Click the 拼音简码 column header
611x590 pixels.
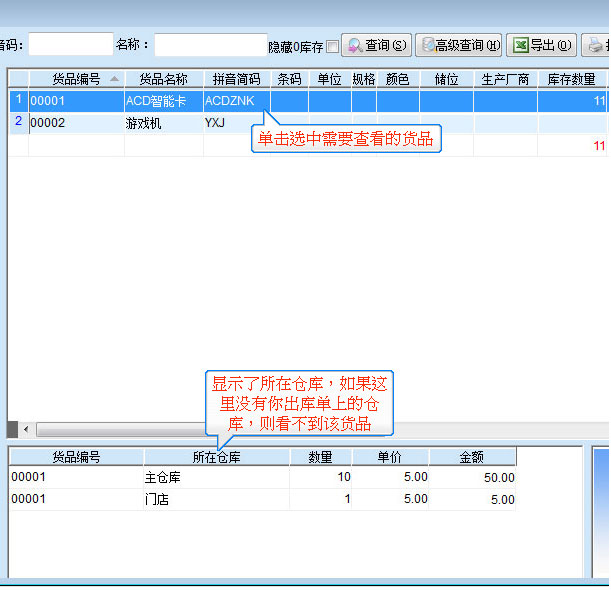click(x=236, y=78)
